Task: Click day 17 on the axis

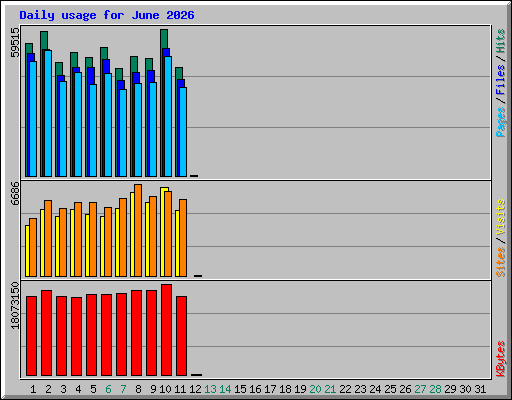Action: 270,389
